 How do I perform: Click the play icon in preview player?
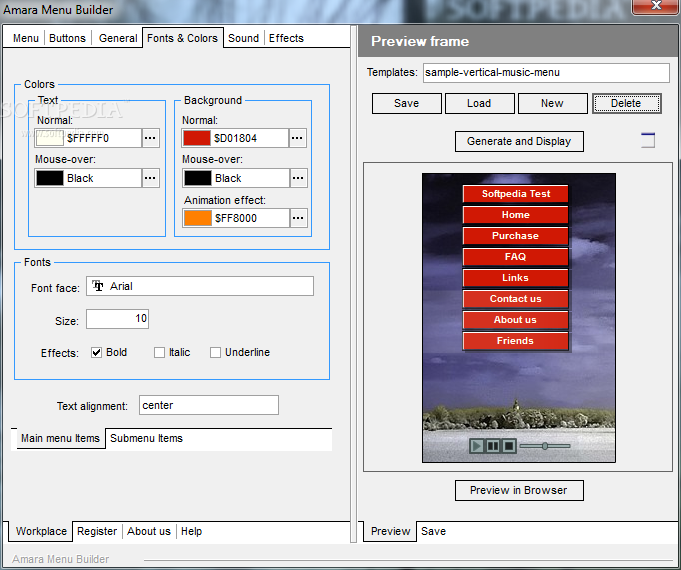477,446
